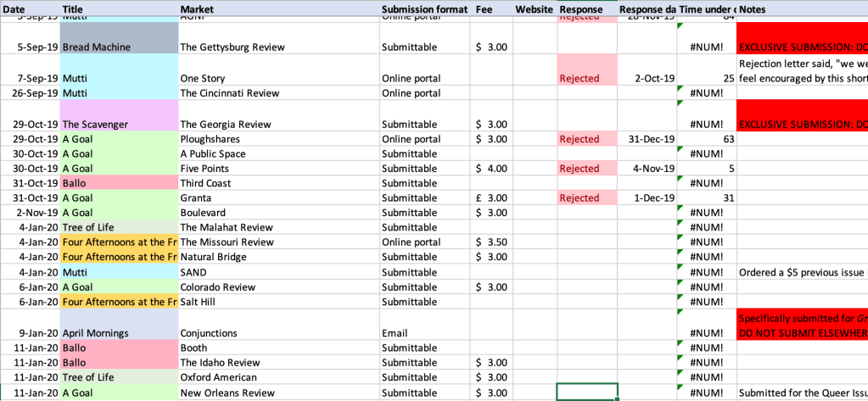868x401 pixels.
Task: Select the Title column header
Action: pos(119,8)
